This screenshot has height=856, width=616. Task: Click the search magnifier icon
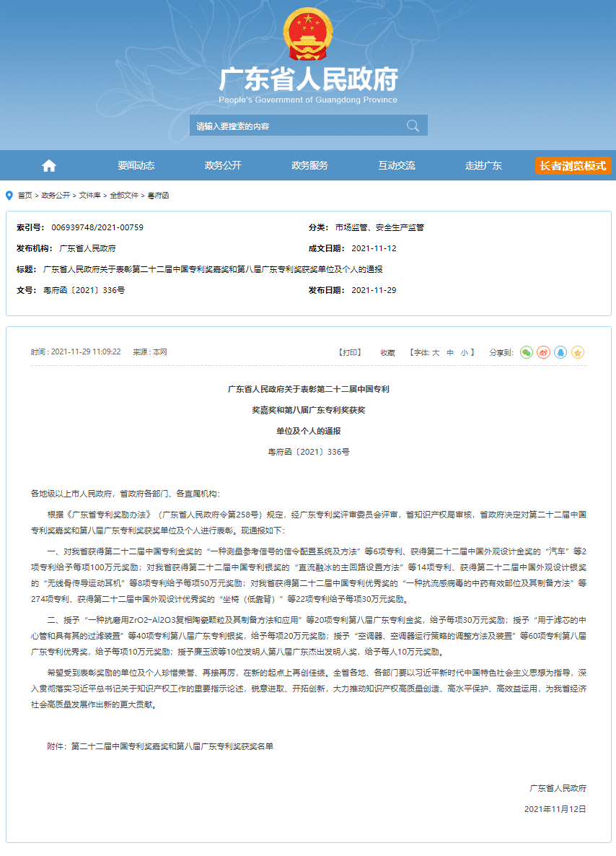pos(413,125)
